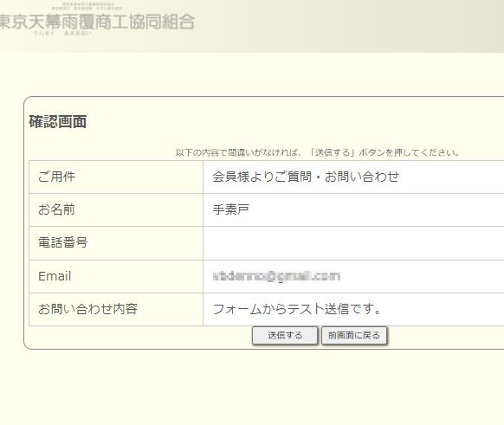Select the 確認画面 heading text

[x=58, y=122]
